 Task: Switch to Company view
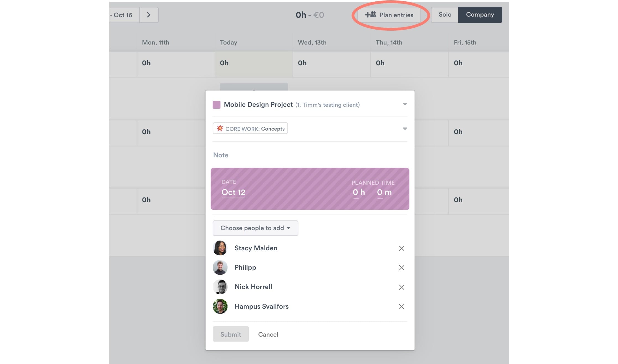[x=480, y=15]
